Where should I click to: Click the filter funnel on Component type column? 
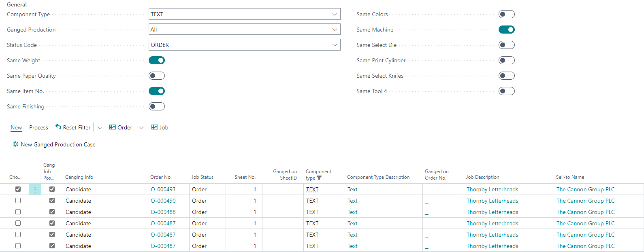pos(319,178)
